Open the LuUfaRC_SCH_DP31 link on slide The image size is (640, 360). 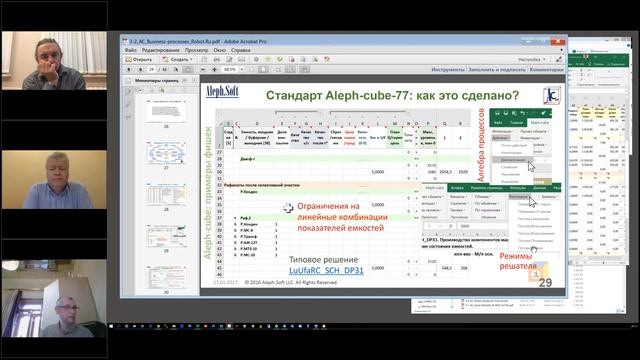click(x=326, y=270)
